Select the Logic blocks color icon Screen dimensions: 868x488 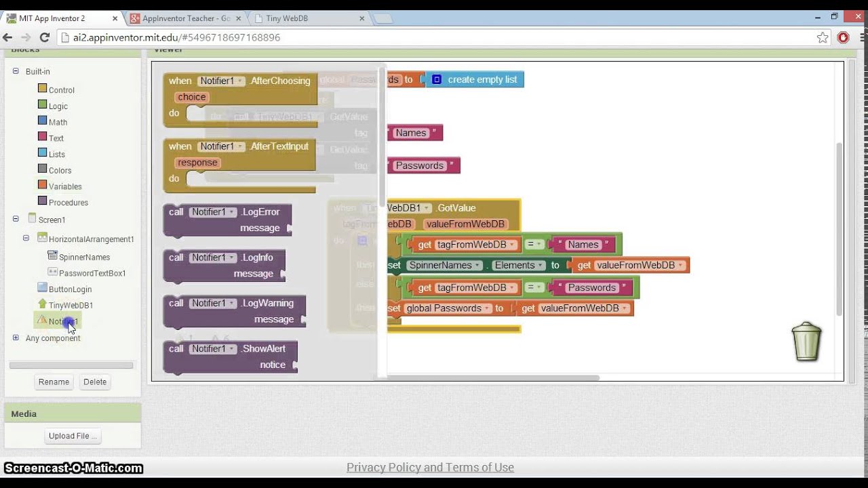(x=42, y=105)
